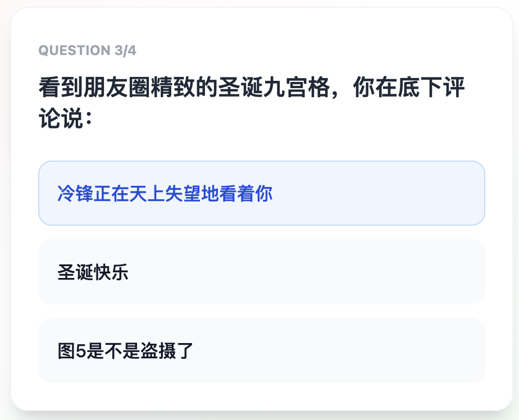
Task: Deselect the highlighted blue answer option
Action: (x=261, y=193)
